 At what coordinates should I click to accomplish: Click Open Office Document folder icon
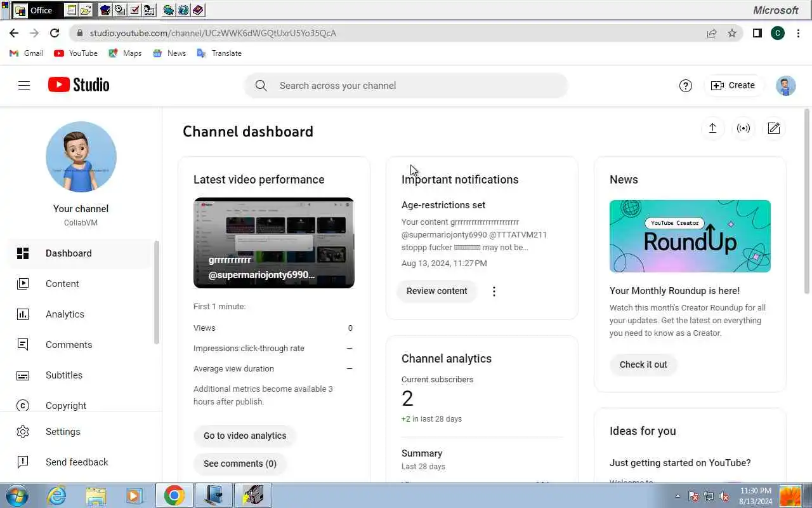click(x=86, y=10)
